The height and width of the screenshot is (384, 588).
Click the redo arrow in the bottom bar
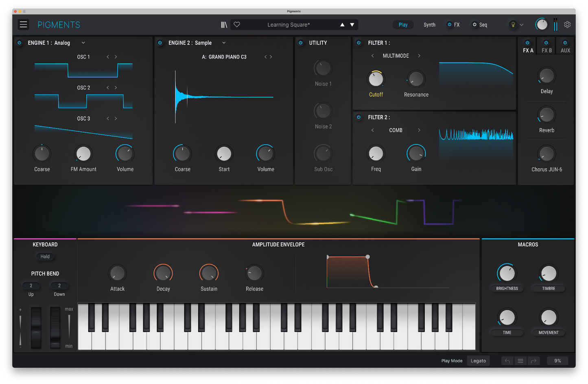(x=534, y=361)
